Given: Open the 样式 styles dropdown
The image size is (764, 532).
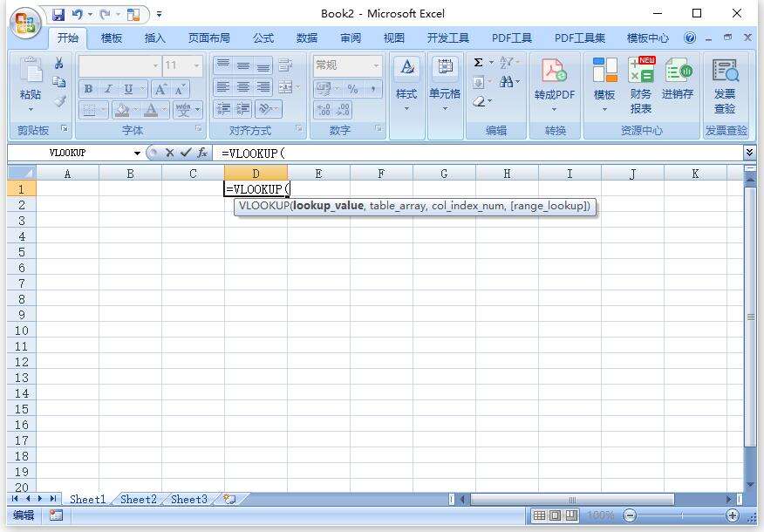Looking at the screenshot, I should pos(406,85).
